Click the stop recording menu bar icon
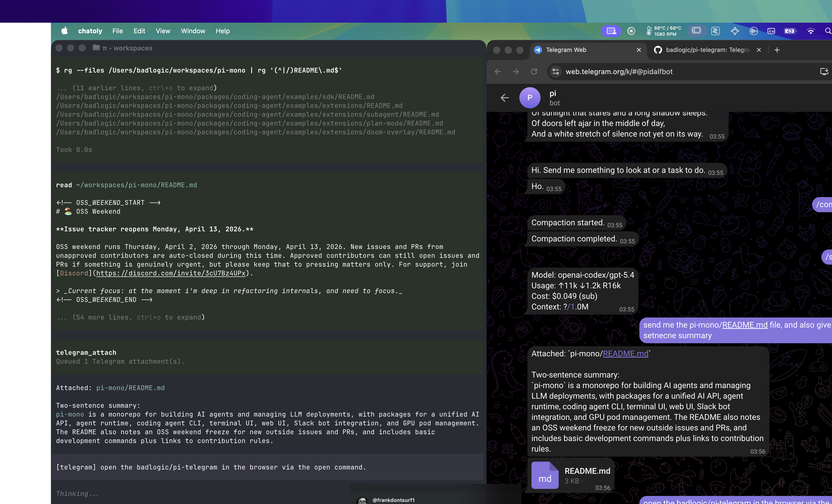The height and width of the screenshot is (504, 832). [x=631, y=31]
